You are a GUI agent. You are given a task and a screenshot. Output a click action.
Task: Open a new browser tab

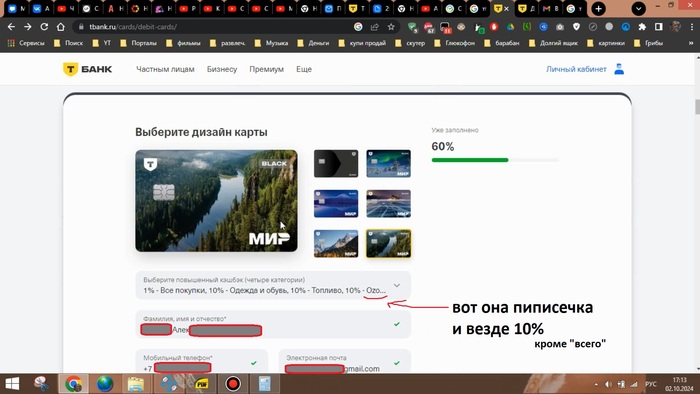click(x=598, y=8)
